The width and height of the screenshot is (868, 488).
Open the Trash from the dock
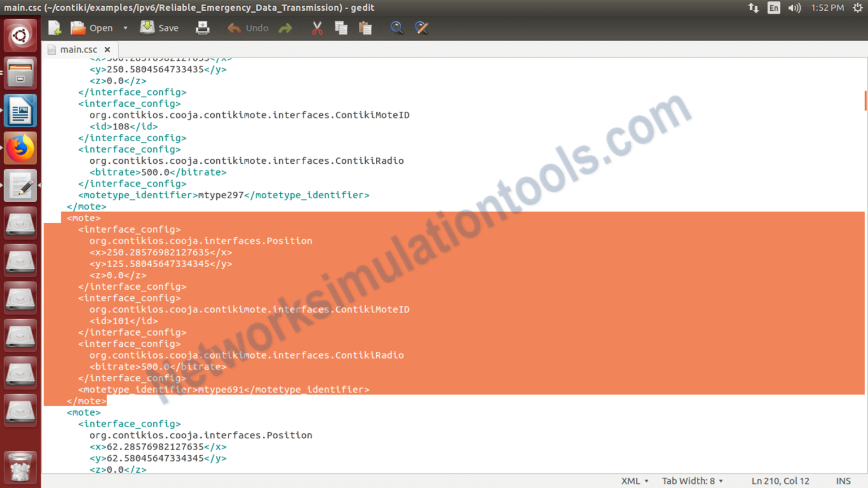pos(20,468)
